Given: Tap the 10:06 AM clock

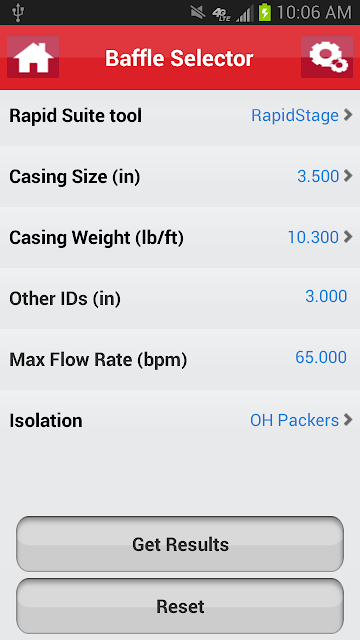Looking at the screenshot, I should click(314, 13).
